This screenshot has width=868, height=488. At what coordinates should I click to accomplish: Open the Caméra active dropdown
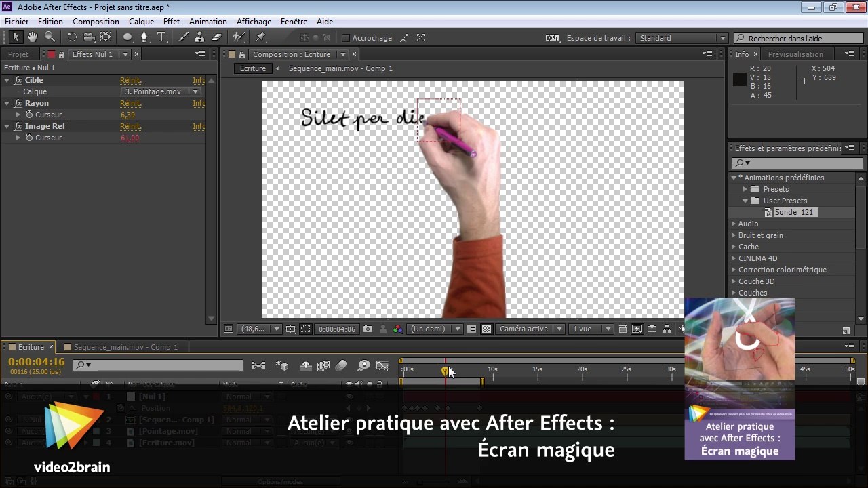[x=530, y=329]
